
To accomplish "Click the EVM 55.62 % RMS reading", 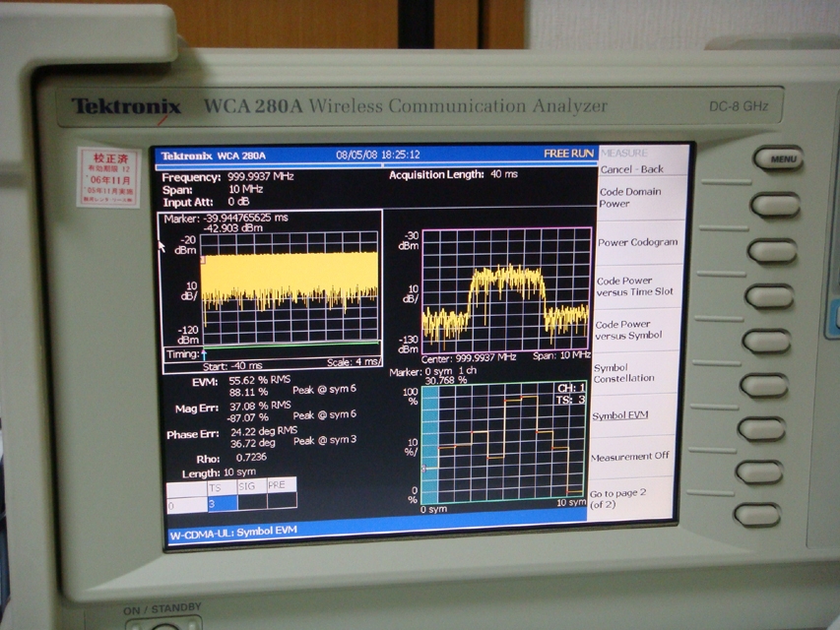I will click(259, 380).
